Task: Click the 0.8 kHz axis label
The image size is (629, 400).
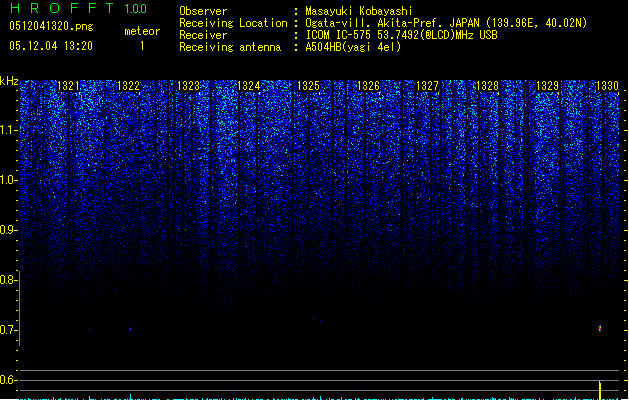Action: point(8,280)
